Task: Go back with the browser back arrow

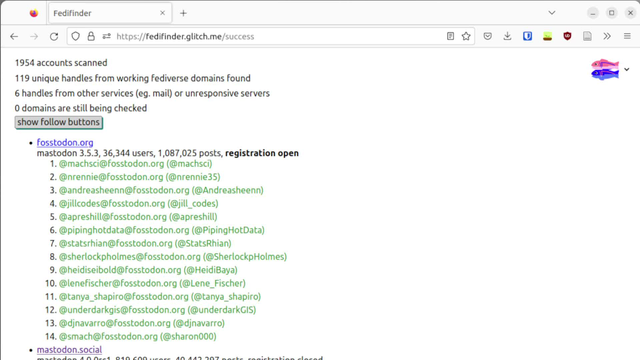Action: pyautogui.click(x=14, y=36)
